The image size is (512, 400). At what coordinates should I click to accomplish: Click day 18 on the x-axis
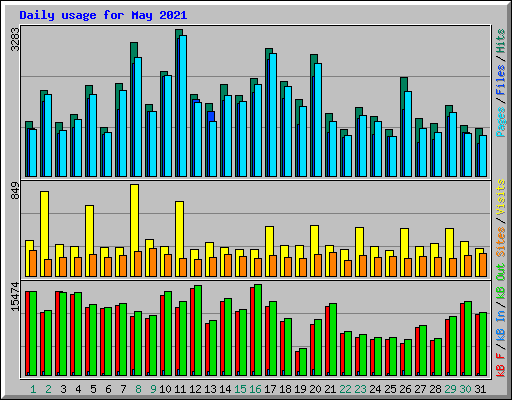click(285, 389)
